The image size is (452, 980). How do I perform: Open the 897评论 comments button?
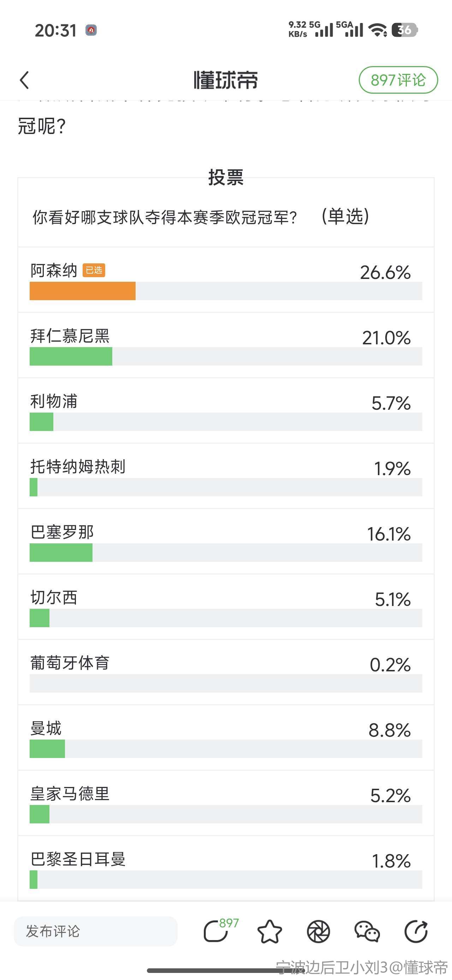pos(398,80)
